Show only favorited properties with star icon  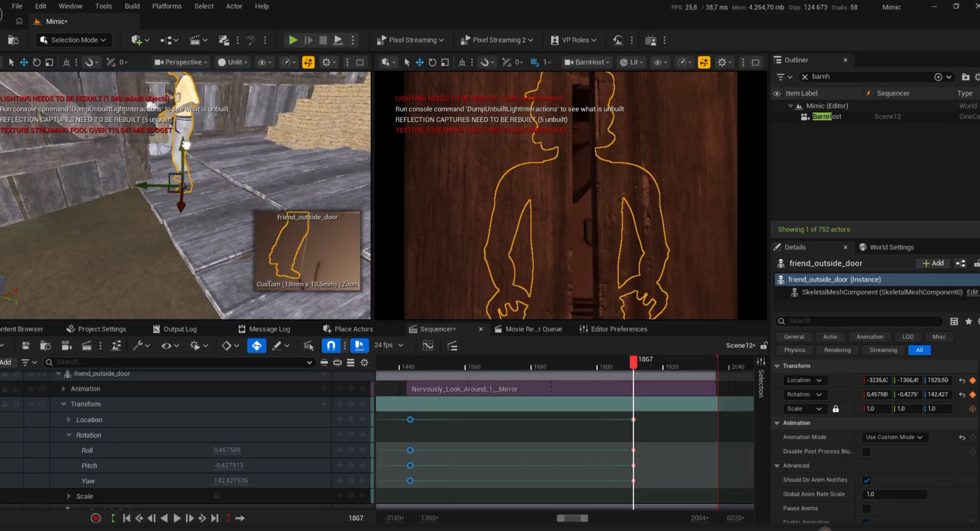click(x=968, y=321)
